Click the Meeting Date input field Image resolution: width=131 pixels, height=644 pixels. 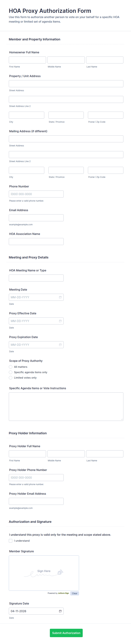coord(34,297)
